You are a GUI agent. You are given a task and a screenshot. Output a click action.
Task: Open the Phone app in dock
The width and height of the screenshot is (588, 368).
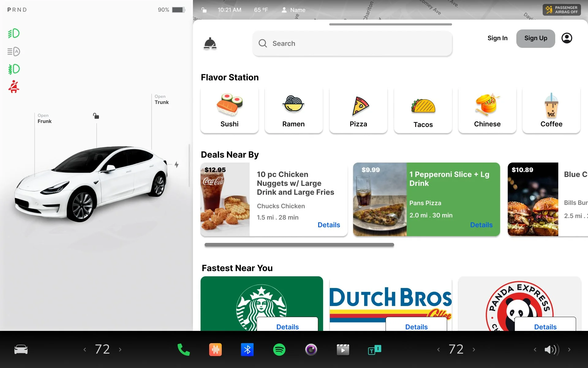[183, 350]
